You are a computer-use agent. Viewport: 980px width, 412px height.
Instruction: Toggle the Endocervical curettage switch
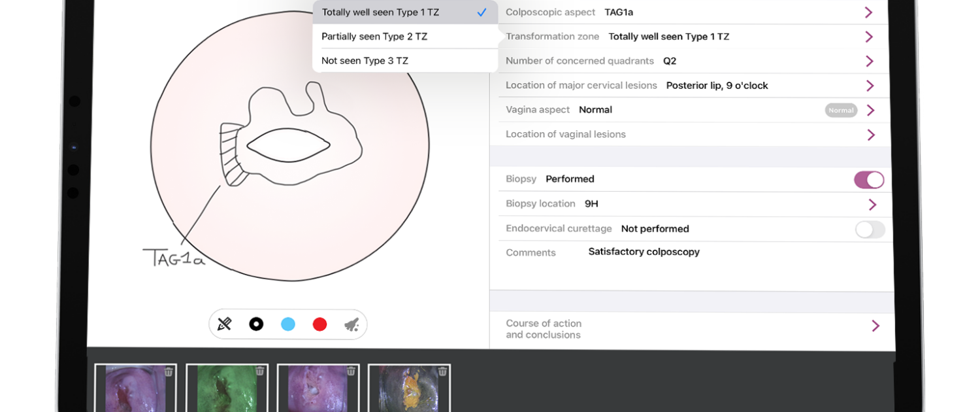point(870,230)
